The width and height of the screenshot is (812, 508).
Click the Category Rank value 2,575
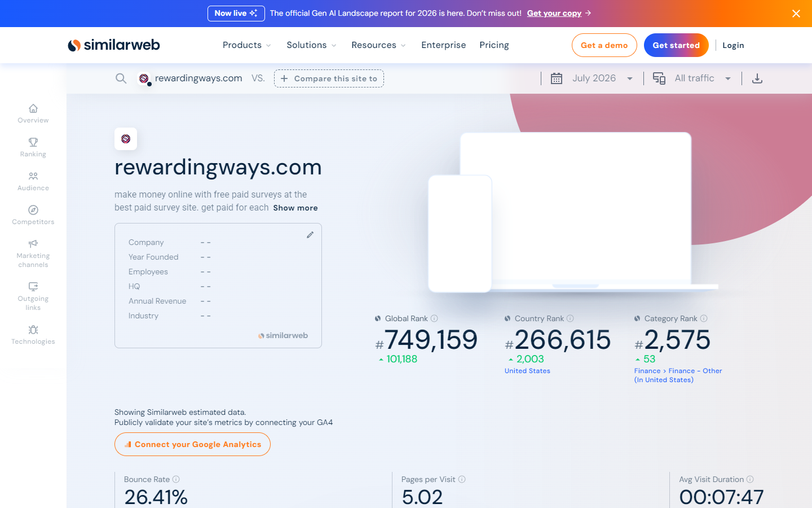tap(677, 340)
